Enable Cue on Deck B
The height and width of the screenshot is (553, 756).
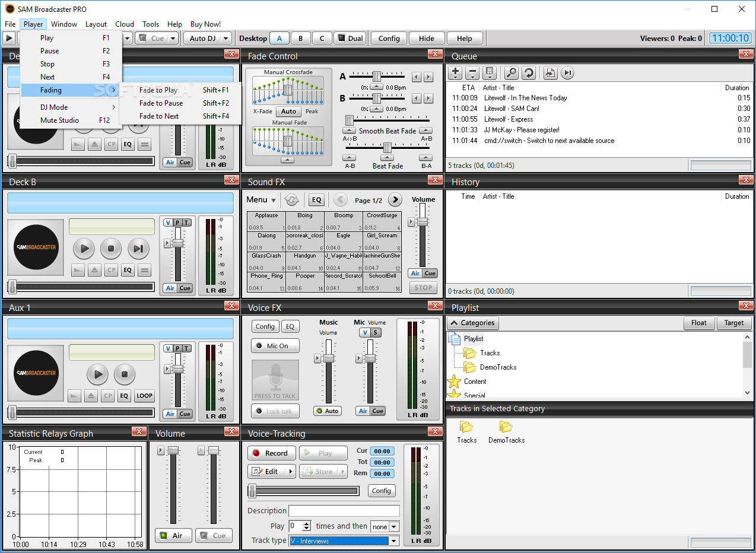185,288
